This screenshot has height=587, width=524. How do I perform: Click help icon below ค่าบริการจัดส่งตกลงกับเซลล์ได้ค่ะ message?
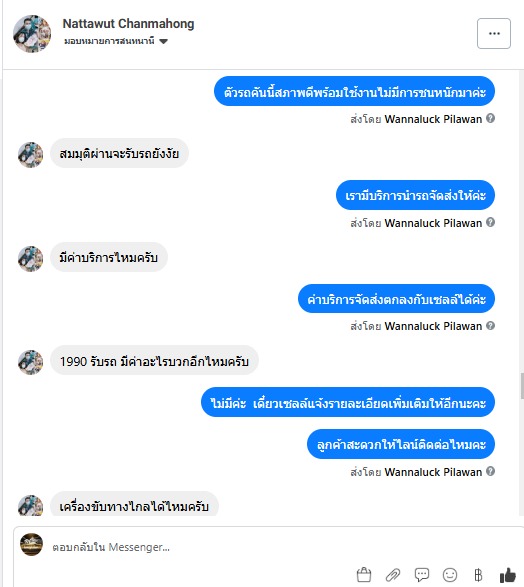tap(490, 325)
